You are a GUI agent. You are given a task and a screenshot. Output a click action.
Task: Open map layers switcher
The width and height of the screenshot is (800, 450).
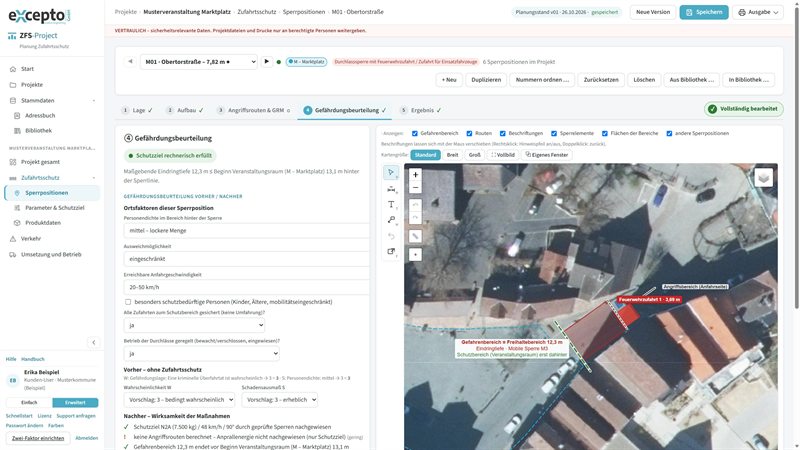(763, 178)
